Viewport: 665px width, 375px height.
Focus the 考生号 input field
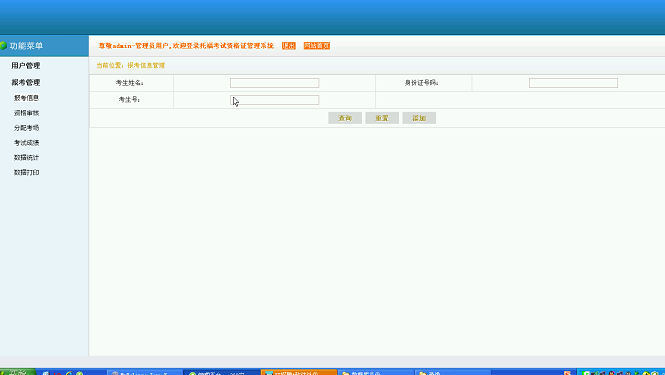tap(274, 100)
